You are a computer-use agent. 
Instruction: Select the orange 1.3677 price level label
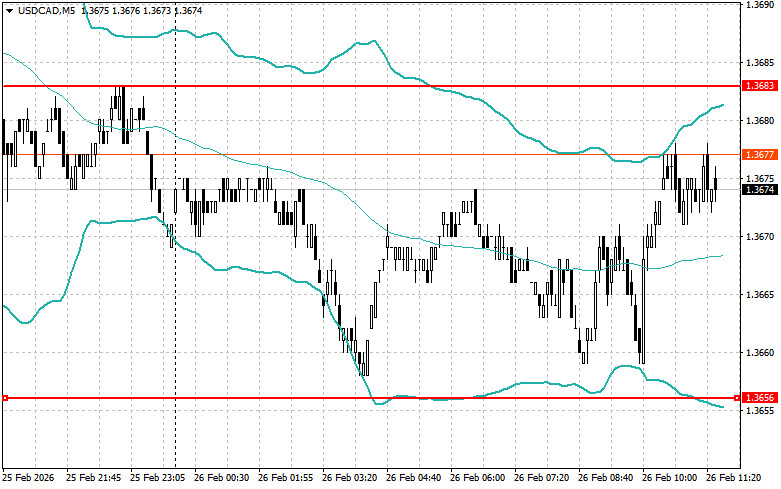coord(760,155)
